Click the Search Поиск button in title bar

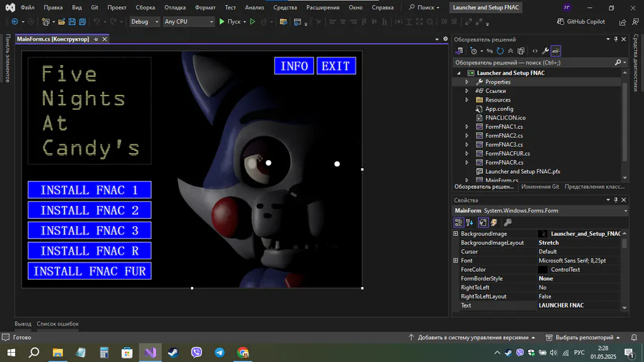[424, 7]
